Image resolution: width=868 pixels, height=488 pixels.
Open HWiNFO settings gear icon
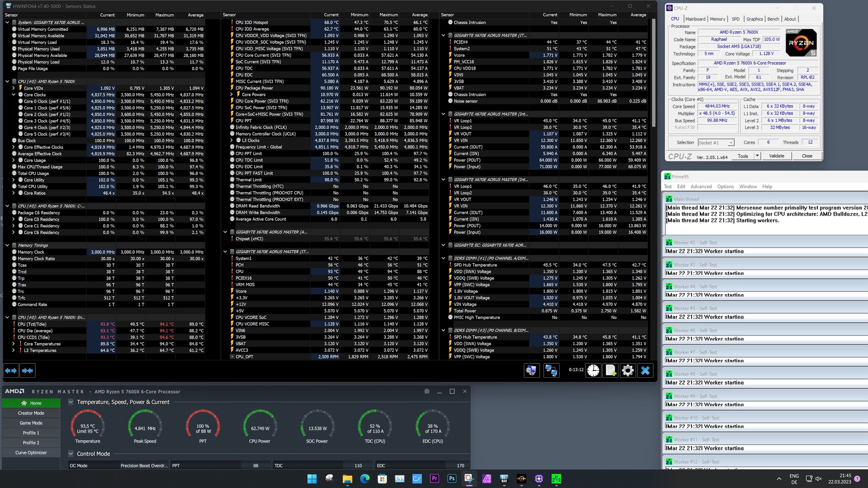pyautogui.click(x=627, y=371)
